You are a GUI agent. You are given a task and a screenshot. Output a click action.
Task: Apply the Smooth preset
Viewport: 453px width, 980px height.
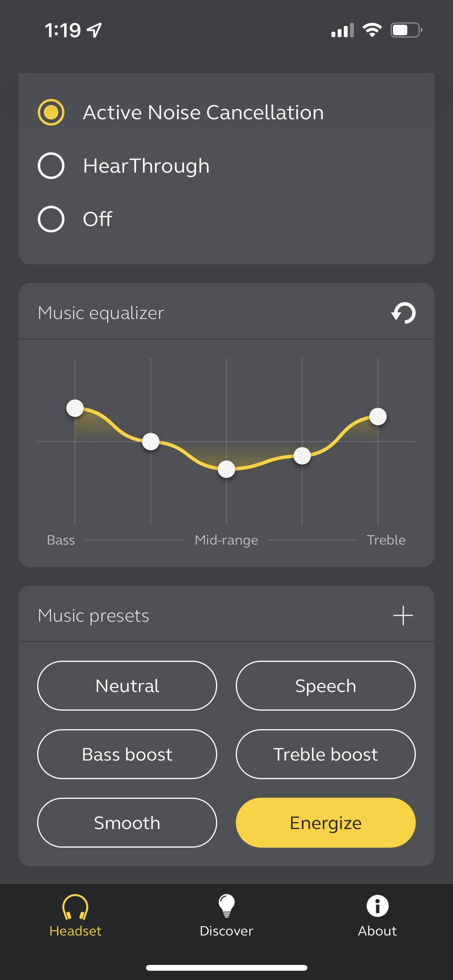[x=127, y=823]
